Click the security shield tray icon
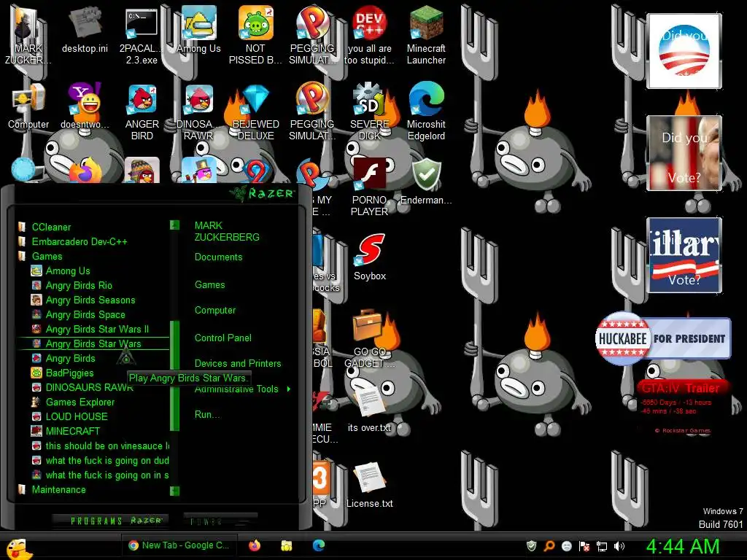The width and height of the screenshot is (747, 560). tap(531, 546)
